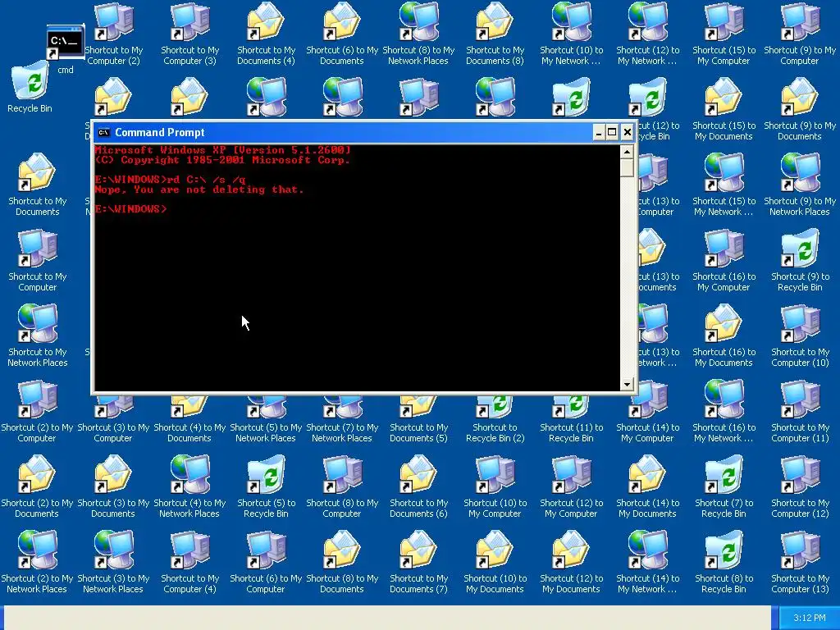Select Shortcut to My Documents (5) icon
Screen dimensions: 840x630
point(418,409)
